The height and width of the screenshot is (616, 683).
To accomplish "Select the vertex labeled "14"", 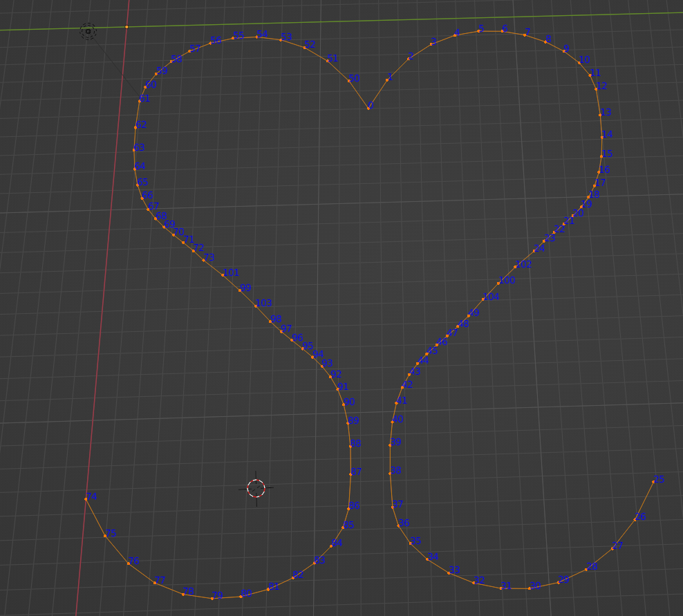I will click(x=602, y=138).
